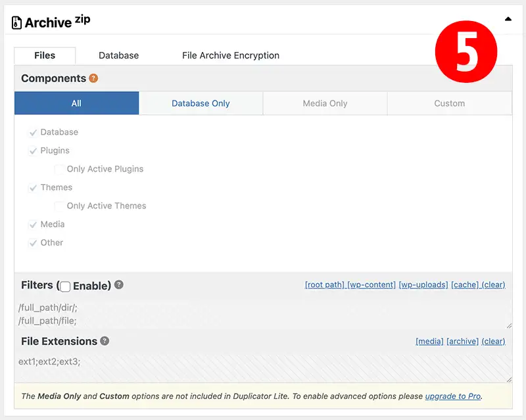Grab the extensions textarea corner handle
This screenshot has width=526, height=420.
509,379
